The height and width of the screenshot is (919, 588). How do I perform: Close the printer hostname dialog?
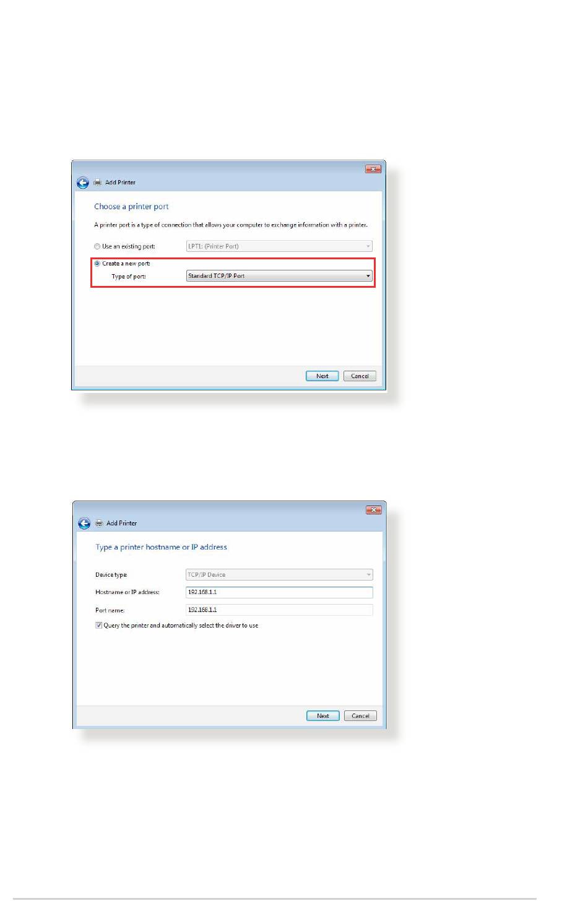click(x=373, y=510)
